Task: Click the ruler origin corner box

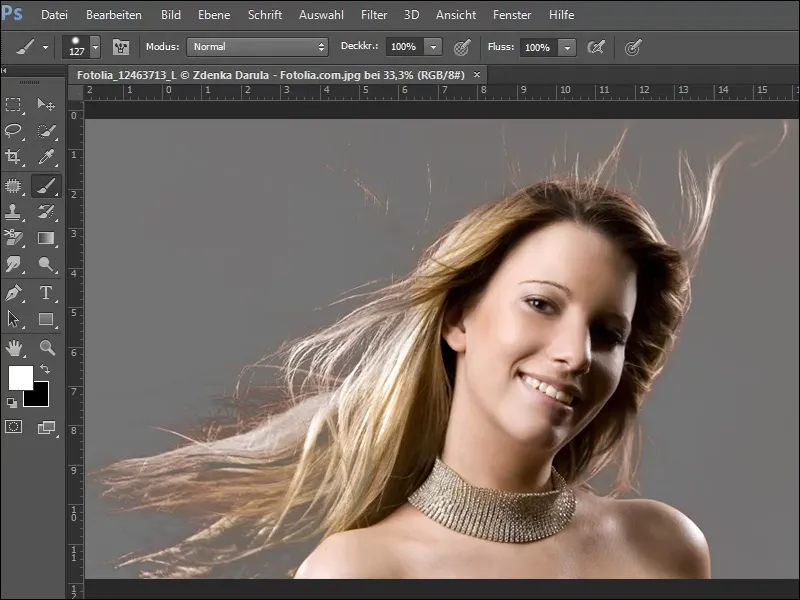Action: (x=76, y=92)
